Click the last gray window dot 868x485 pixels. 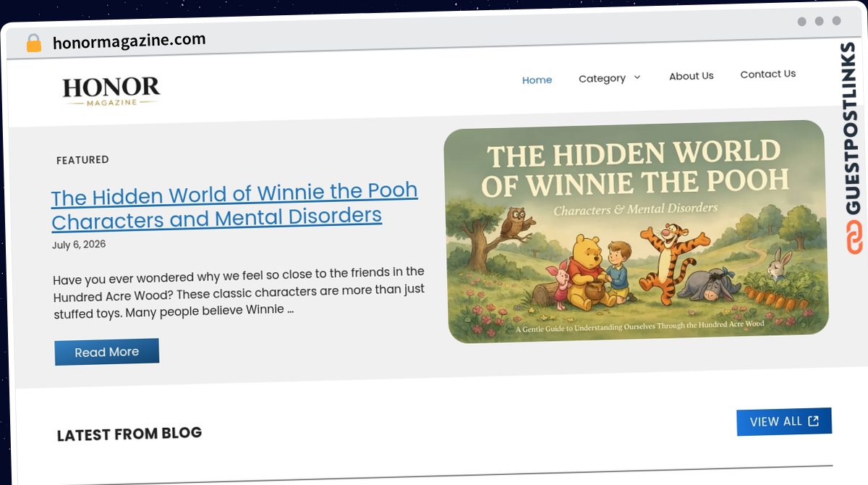coord(837,21)
